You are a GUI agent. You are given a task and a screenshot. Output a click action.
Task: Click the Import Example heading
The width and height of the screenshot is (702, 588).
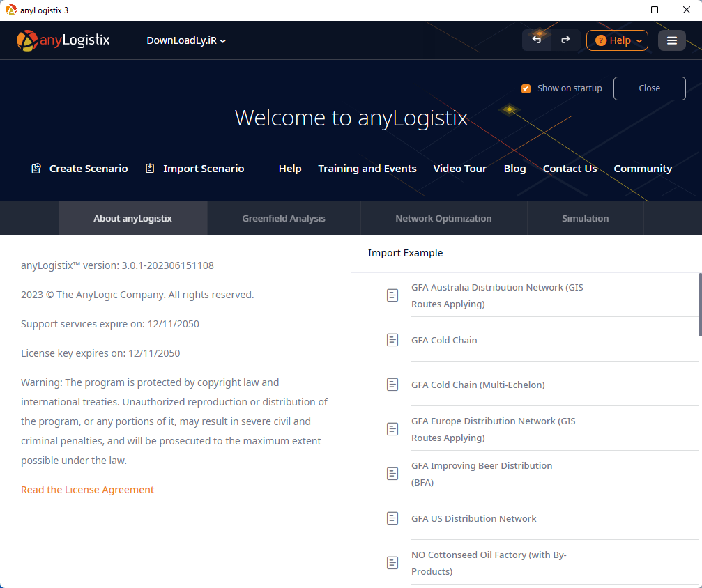click(x=405, y=253)
